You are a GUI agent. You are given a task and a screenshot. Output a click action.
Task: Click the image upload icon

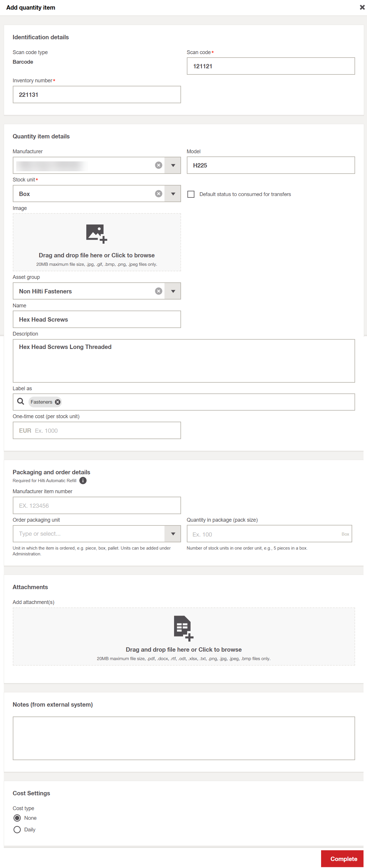[x=97, y=234]
